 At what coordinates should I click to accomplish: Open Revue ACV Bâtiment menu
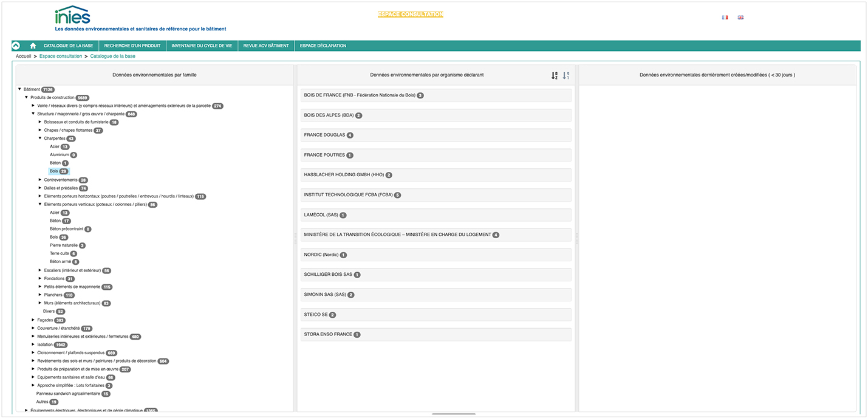pyautogui.click(x=266, y=46)
